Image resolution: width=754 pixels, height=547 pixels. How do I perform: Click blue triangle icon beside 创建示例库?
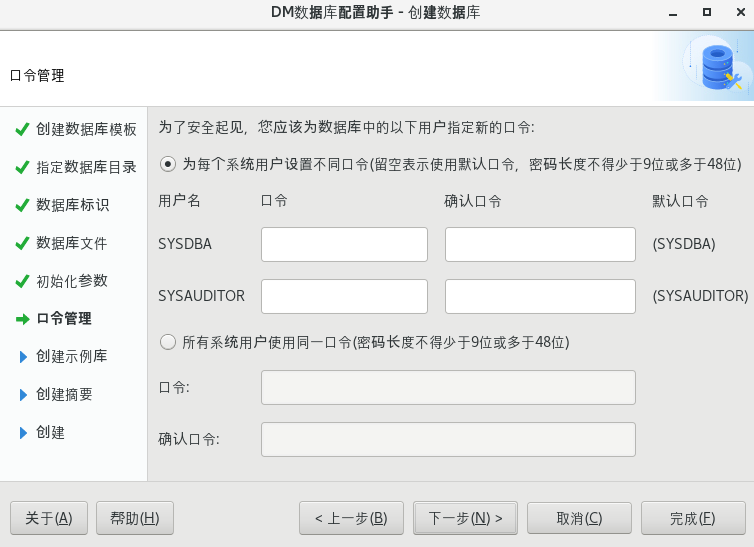pyautogui.click(x=24, y=357)
